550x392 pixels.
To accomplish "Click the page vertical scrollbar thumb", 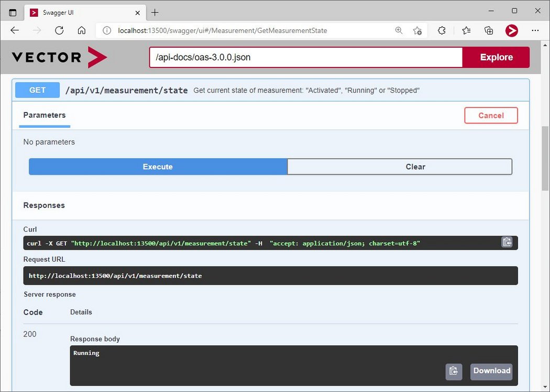I will click(545, 159).
